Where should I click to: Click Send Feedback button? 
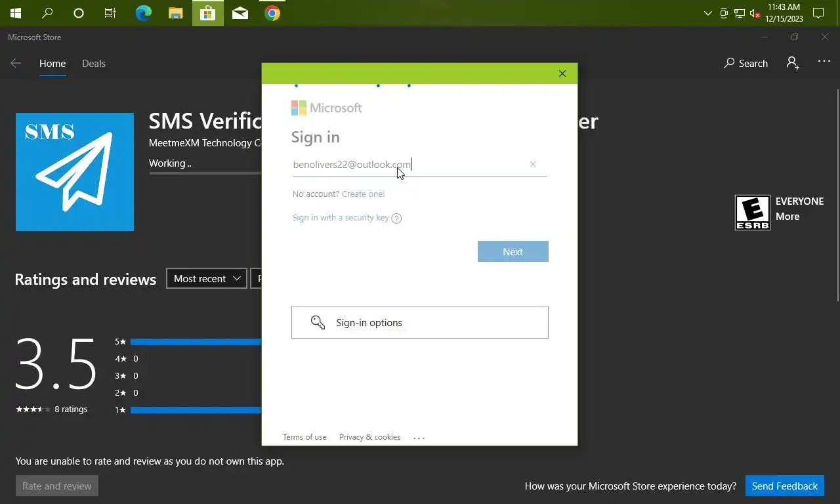(784, 486)
